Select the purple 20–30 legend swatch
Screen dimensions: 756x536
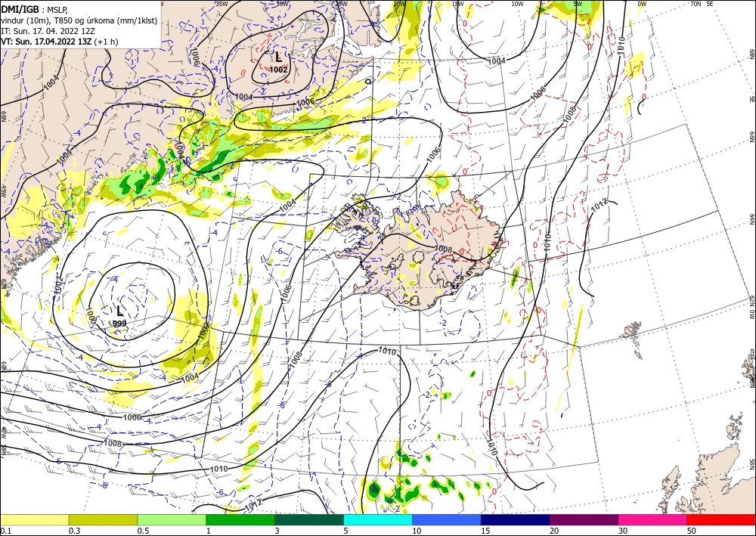point(584,519)
